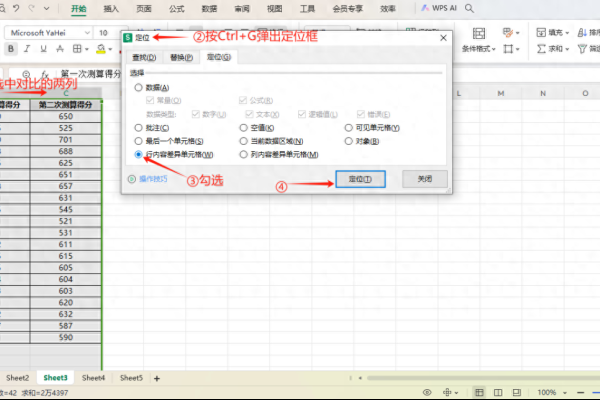
Task: Toggle strikethrough text formatting icon
Action: coord(60,49)
